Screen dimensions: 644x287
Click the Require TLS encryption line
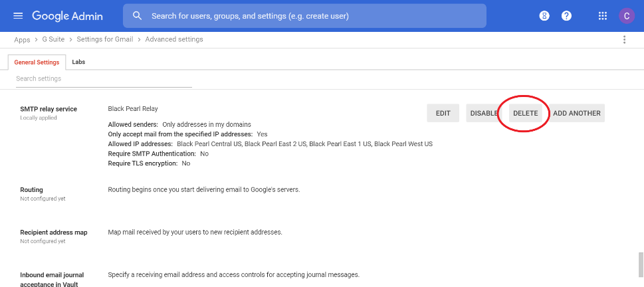(149, 163)
